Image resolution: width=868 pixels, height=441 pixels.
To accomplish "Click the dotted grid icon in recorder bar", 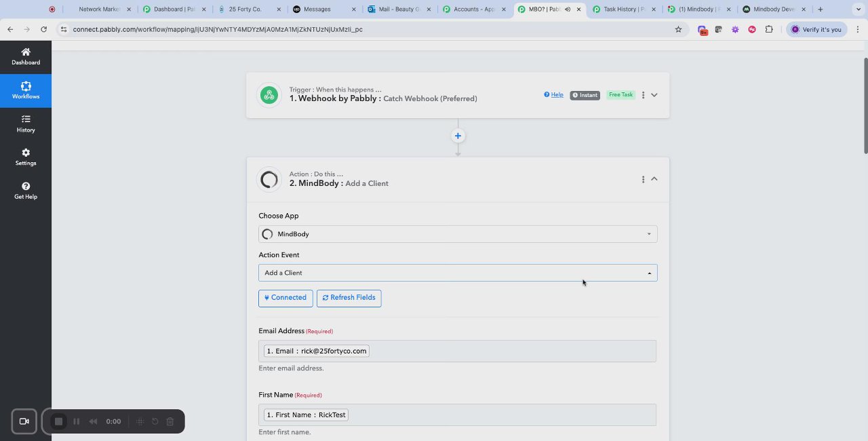I will 140,421.
